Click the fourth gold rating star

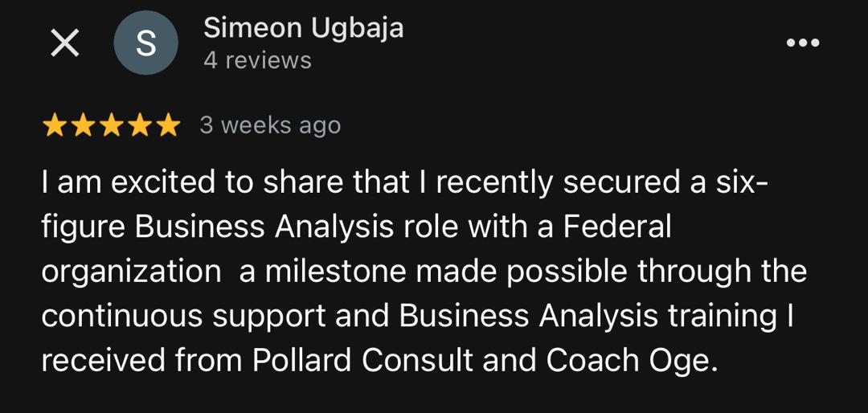(139, 125)
